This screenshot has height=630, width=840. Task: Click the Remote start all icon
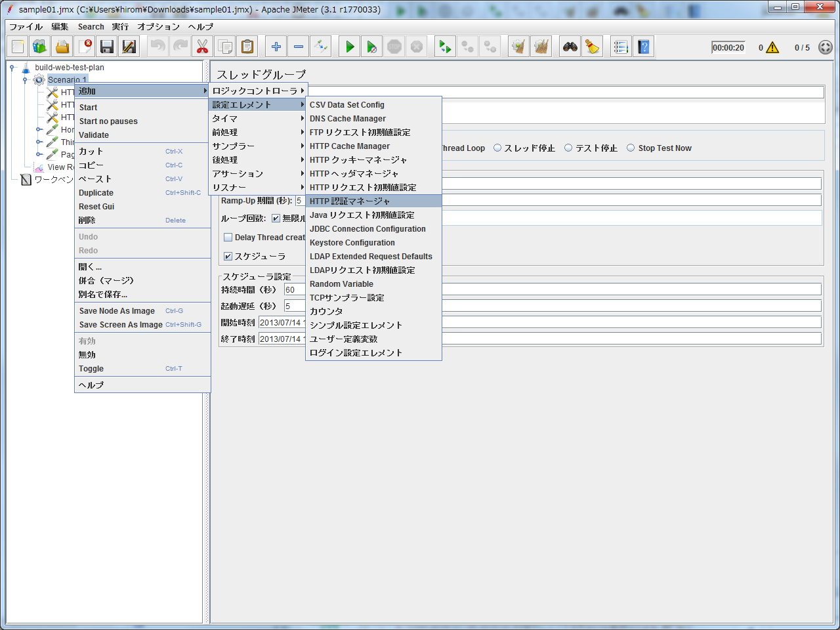pyautogui.click(x=445, y=47)
